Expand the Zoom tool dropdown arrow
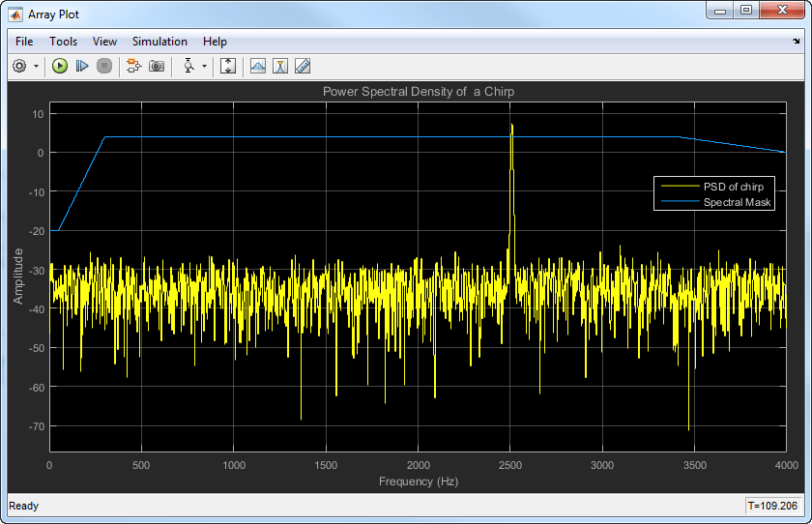 204,67
